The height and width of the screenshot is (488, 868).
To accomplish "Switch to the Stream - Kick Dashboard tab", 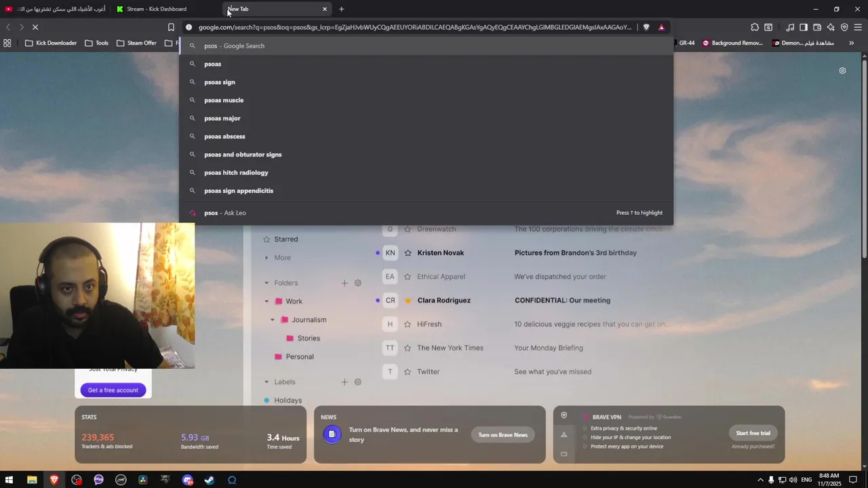I will [x=165, y=9].
